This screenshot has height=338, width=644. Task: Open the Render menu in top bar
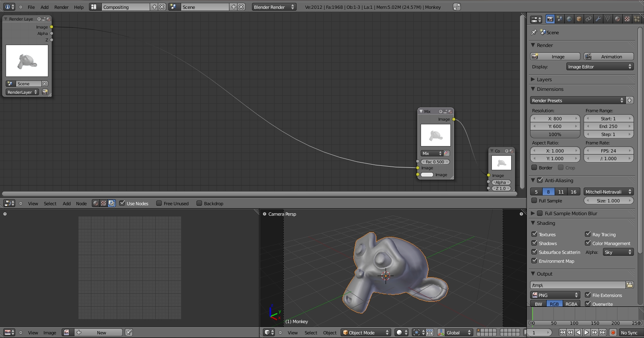pyautogui.click(x=61, y=7)
